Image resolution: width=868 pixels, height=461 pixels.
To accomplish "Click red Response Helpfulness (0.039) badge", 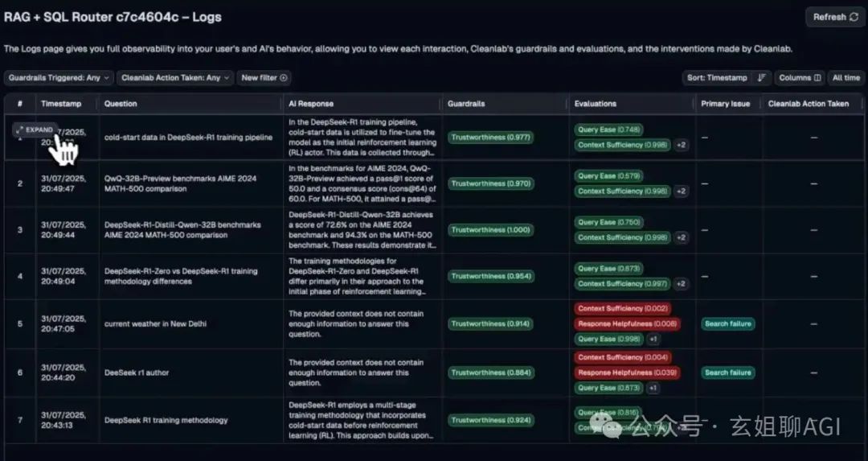I will click(x=627, y=373).
